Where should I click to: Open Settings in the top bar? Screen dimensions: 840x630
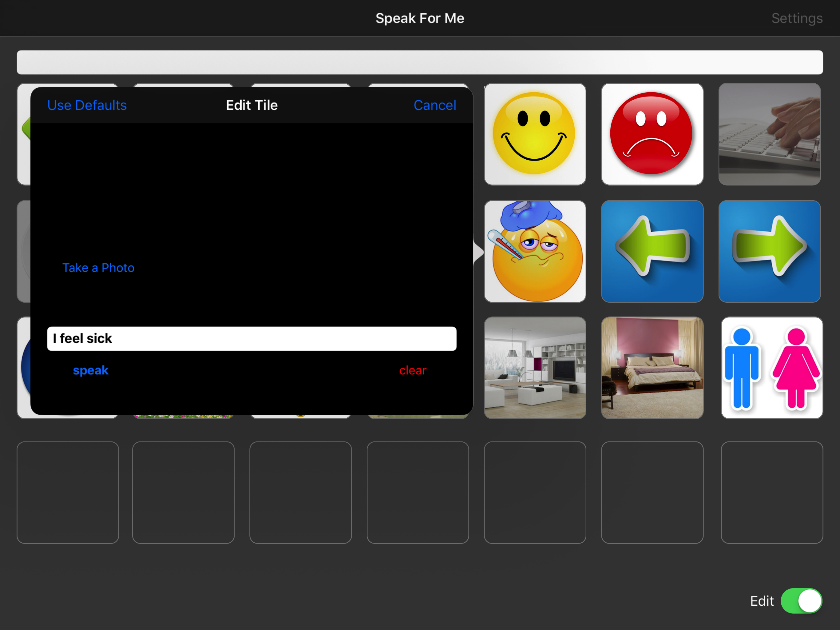tap(797, 18)
